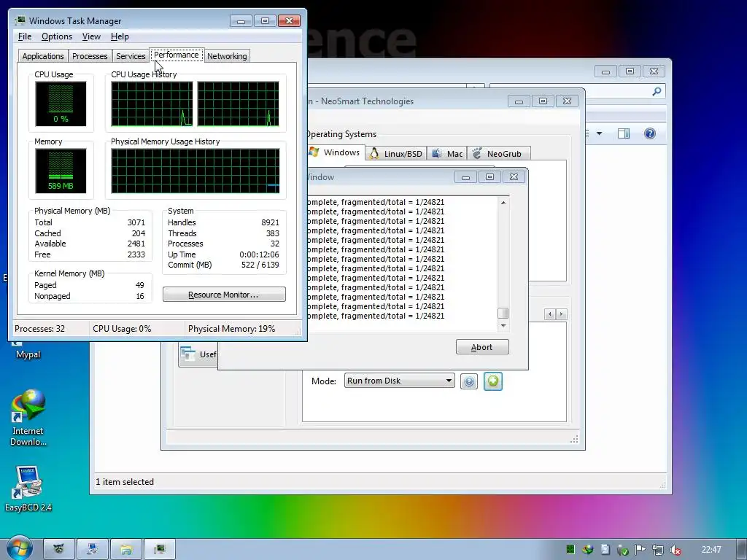Image resolution: width=747 pixels, height=560 pixels.
Task: Click left tab scroll arrow in EasyBCD
Action: tap(550, 314)
